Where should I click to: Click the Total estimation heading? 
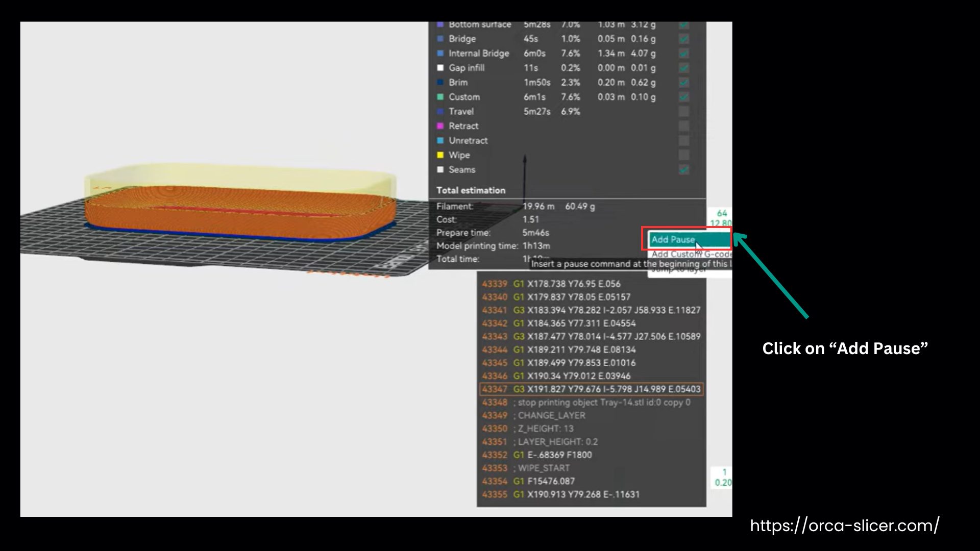point(471,190)
